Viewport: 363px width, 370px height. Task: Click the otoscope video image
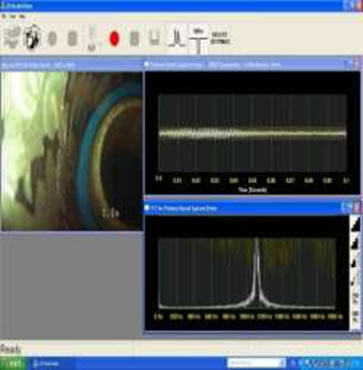[x=72, y=151]
